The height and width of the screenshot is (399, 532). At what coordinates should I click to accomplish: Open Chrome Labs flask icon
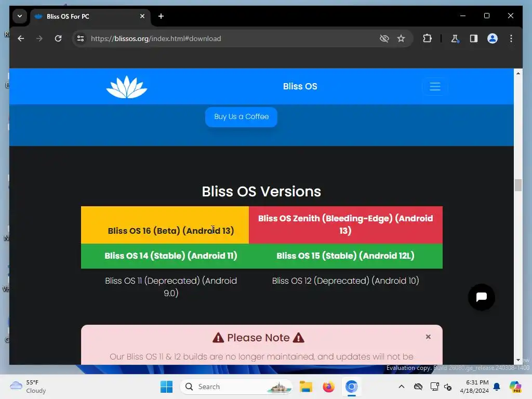pyautogui.click(x=455, y=38)
